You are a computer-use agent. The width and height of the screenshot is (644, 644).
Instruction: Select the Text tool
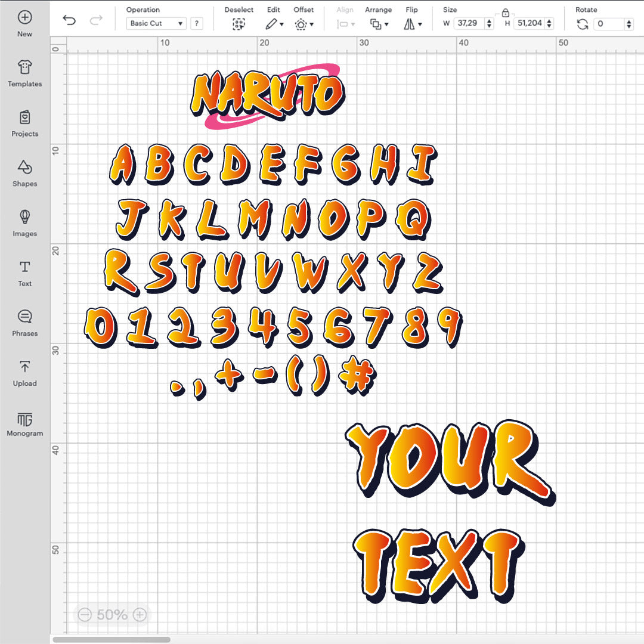pos(24,268)
